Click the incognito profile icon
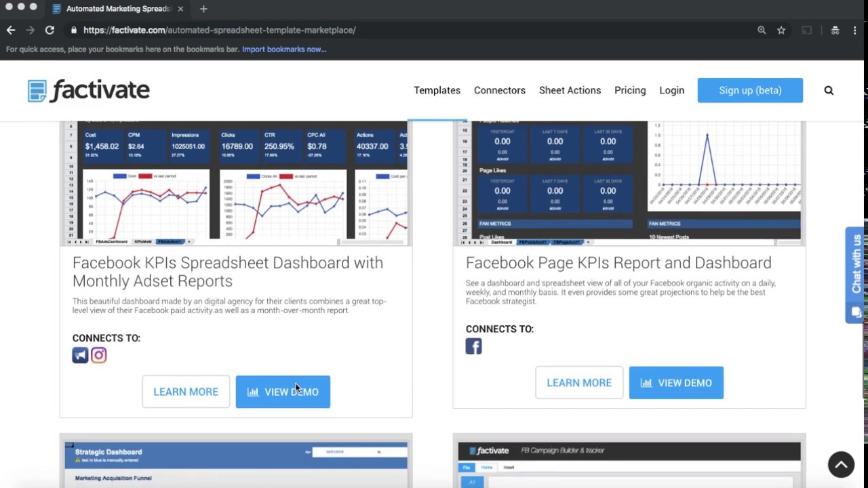The height and width of the screenshot is (488, 868). coord(835,30)
